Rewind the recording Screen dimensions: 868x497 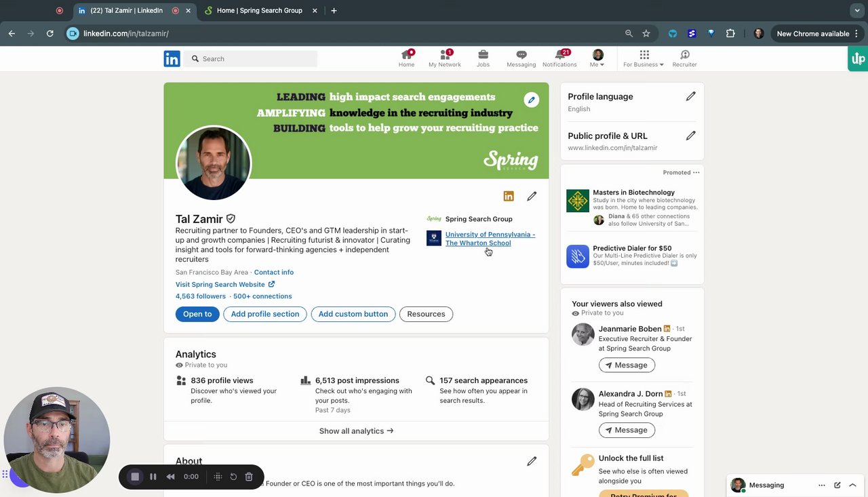[x=171, y=477]
